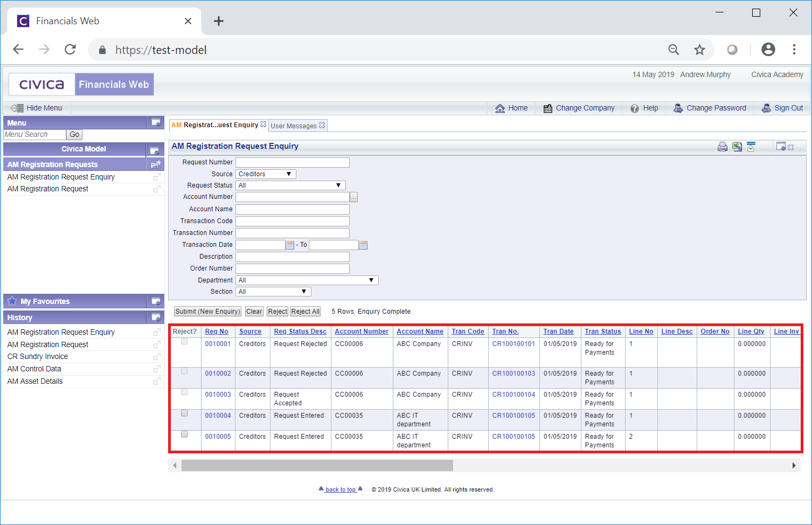
Task: Go to Home in top navigation
Action: (511, 108)
